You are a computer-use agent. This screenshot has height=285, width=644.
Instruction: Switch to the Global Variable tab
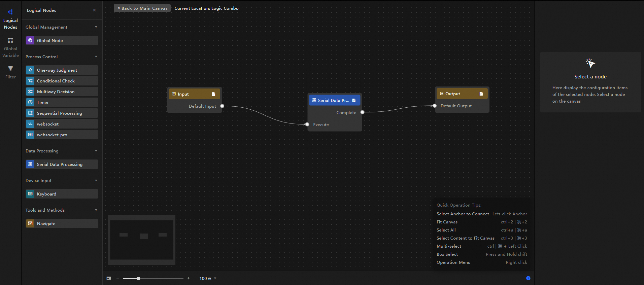(x=10, y=47)
